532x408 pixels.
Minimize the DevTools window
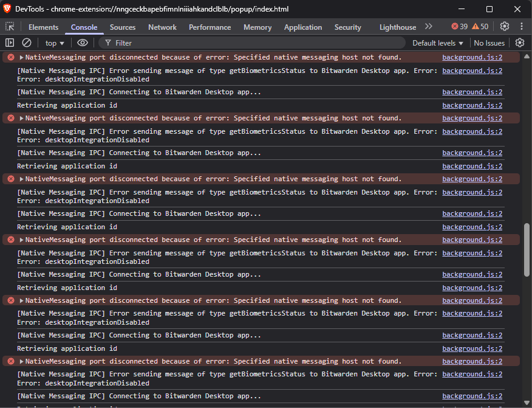462,9
